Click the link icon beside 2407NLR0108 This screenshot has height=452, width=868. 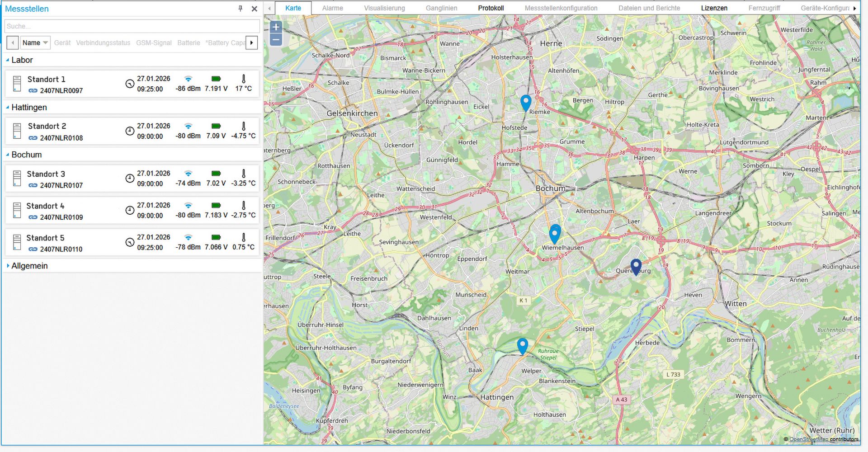pos(33,138)
